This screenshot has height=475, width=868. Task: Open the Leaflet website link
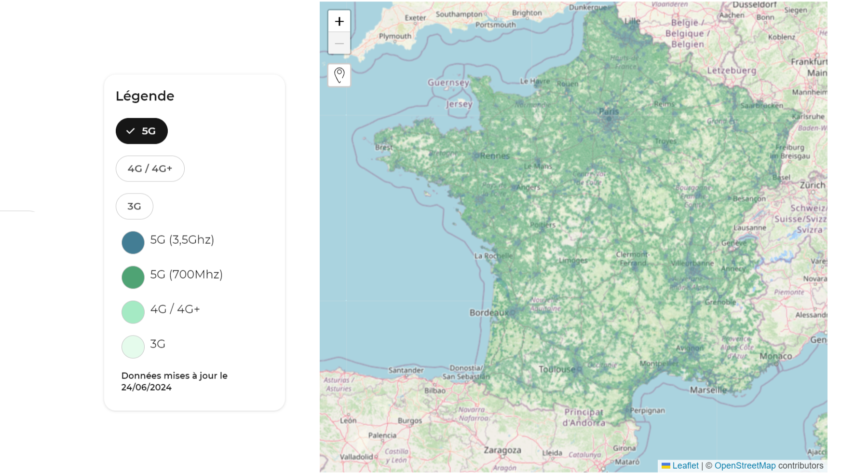click(685, 465)
